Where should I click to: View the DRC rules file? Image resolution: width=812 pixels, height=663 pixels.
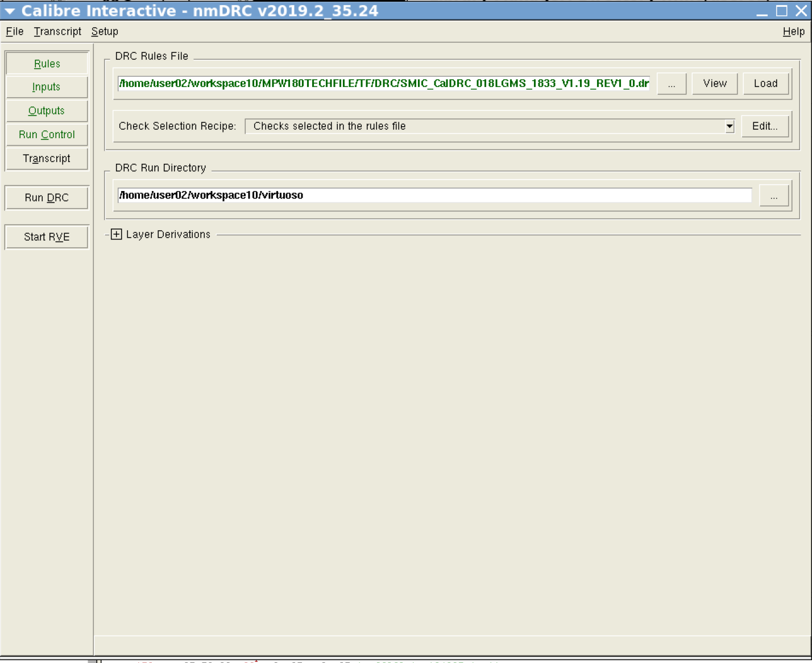tap(715, 84)
